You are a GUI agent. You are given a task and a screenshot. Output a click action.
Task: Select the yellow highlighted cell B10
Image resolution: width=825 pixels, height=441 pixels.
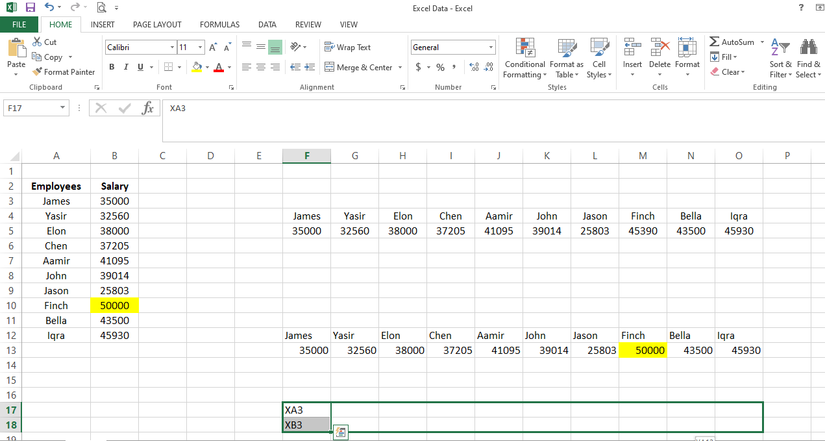click(114, 305)
